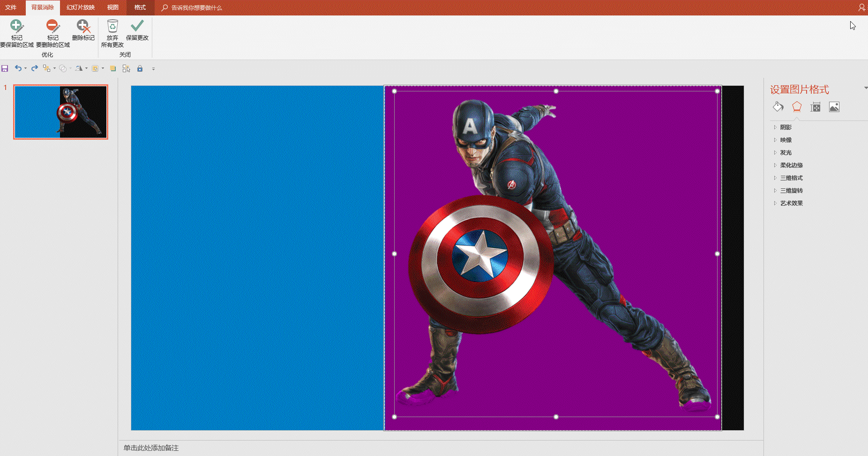
Task: Open the align objects dropdown arrow
Action: (x=54, y=68)
